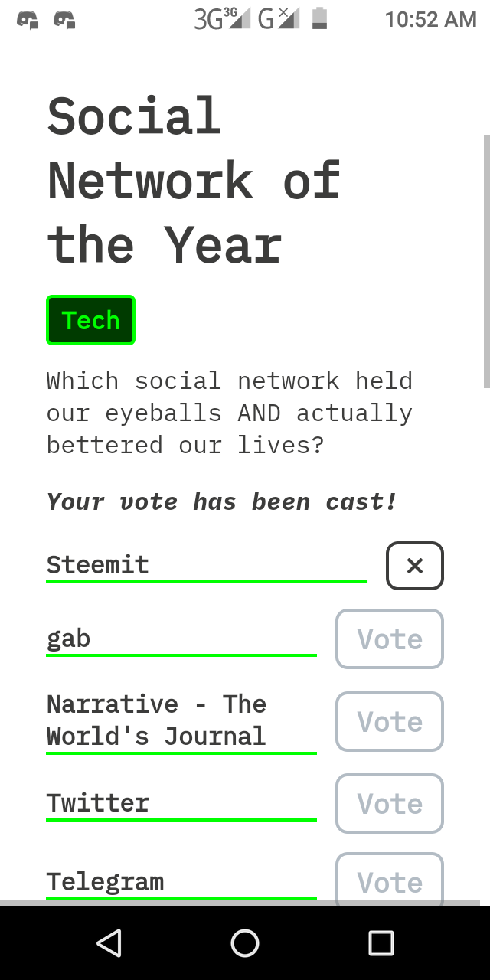Select the Twitter nominee name
Image resolution: width=490 pixels, height=980 pixels.
pos(98,803)
